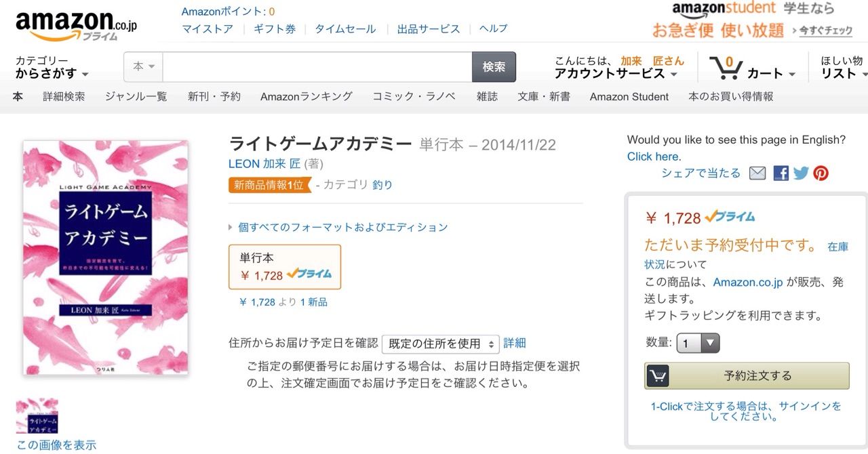Click the small book cover thumbnail
This screenshot has width=868, height=454.
(x=37, y=416)
